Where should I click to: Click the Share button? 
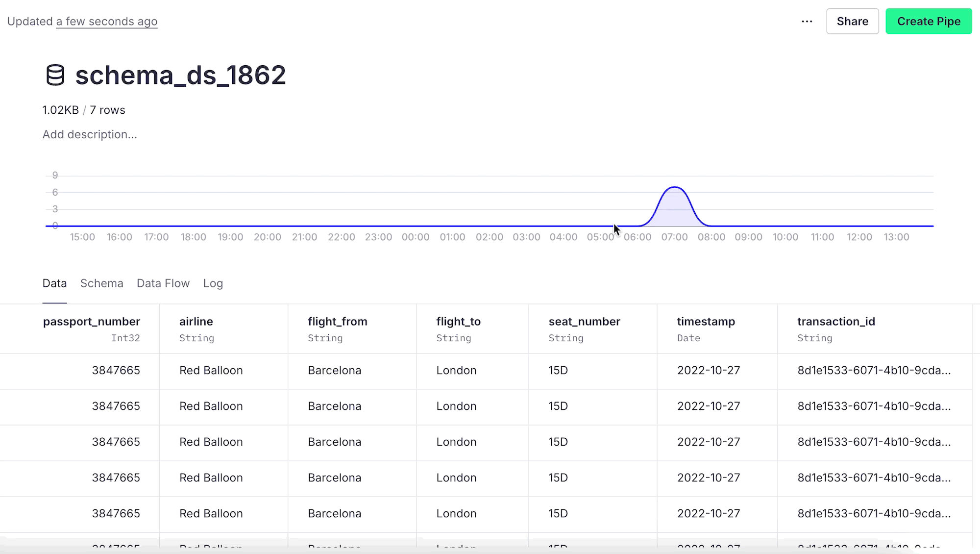pos(852,22)
